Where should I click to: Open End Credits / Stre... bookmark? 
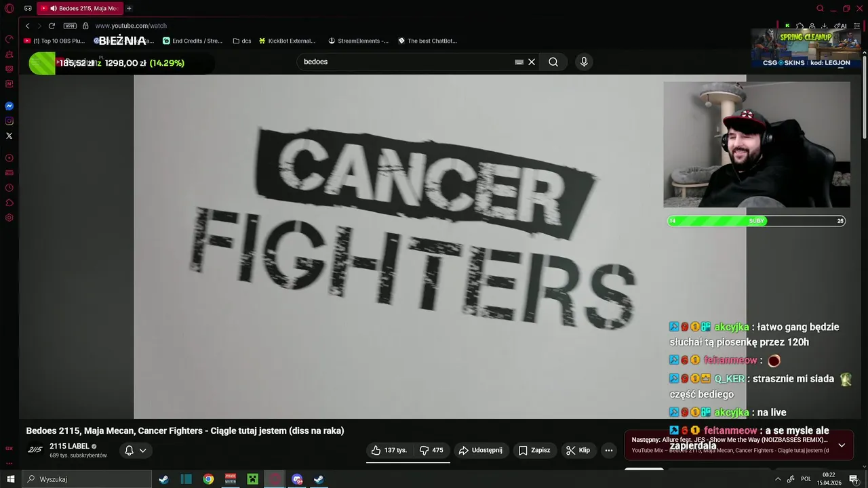point(193,41)
